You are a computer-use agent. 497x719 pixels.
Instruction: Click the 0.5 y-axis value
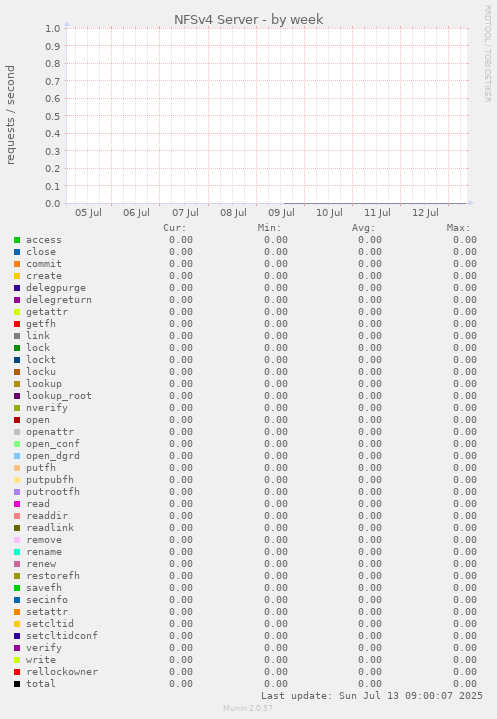point(53,116)
